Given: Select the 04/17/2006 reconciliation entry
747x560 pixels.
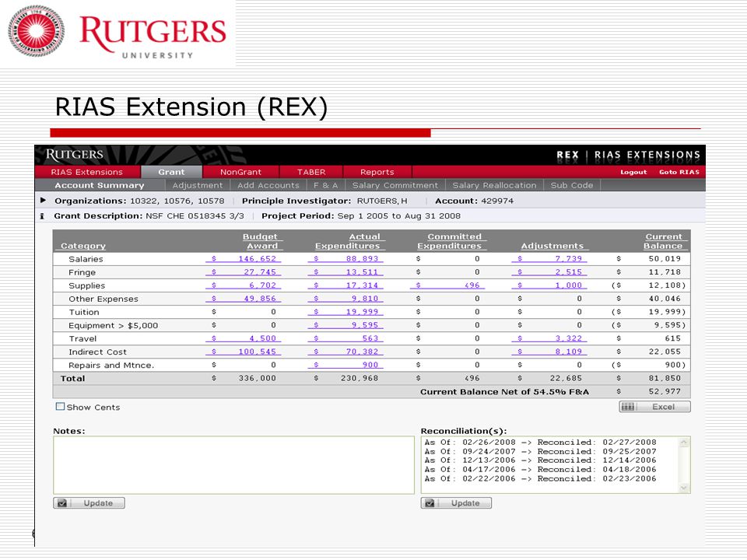Looking at the screenshot, I should pos(540,470).
